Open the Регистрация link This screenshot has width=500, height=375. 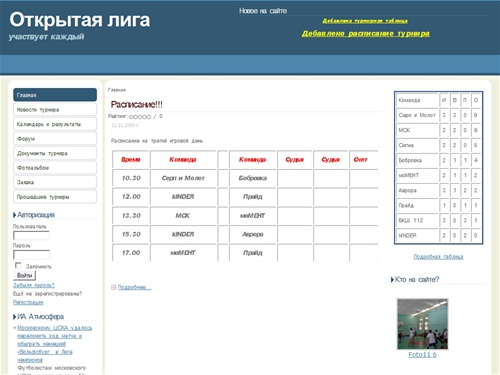click(28, 302)
